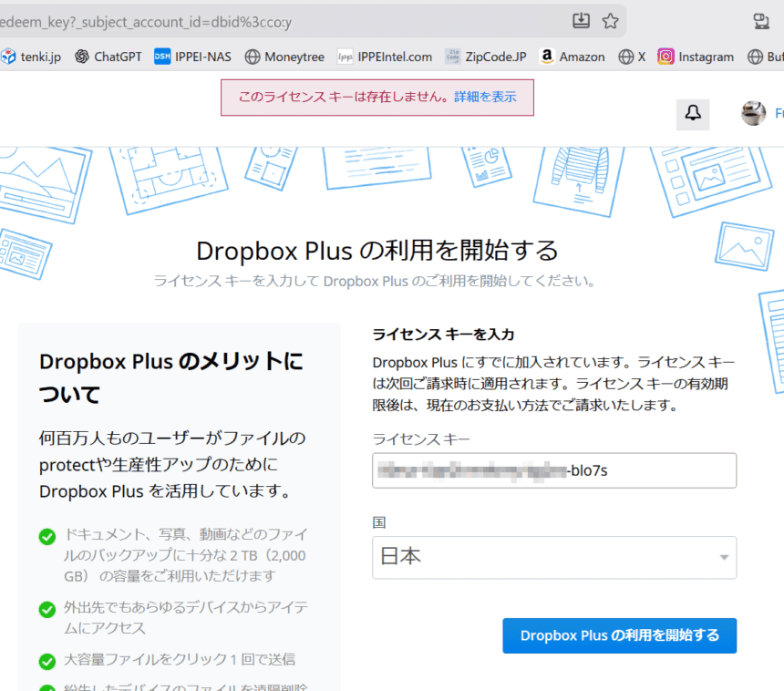Open the user profile avatar

[753, 113]
